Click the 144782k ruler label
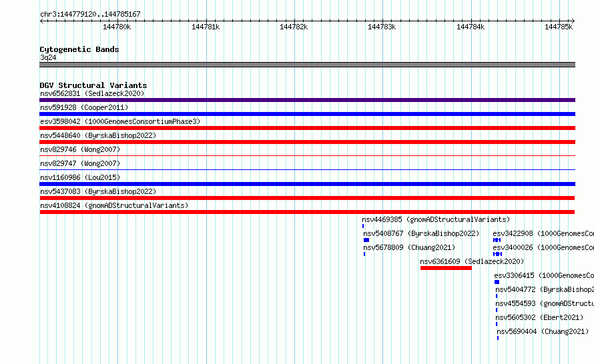Screen dimensions: 594x364 tap(294, 27)
